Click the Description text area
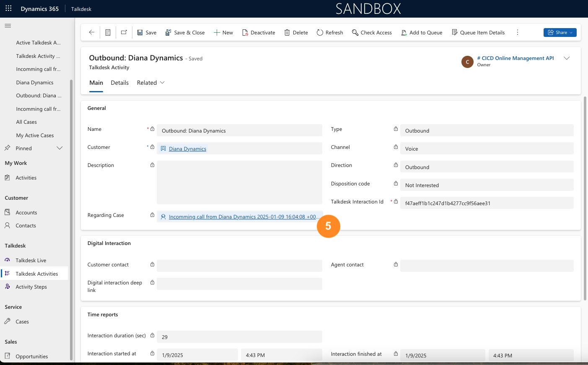The width and height of the screenshot is (588, 365). [x=239, y=182]
